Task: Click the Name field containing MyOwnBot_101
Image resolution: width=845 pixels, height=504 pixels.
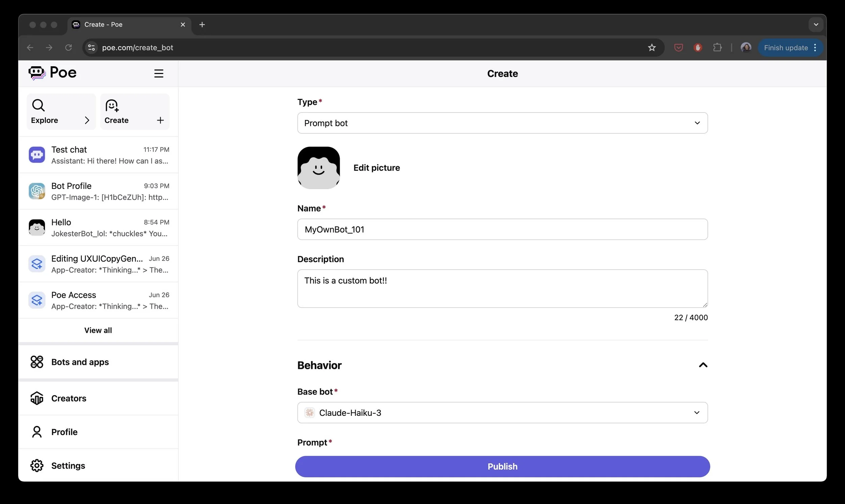Action: [x=502, y=229]
